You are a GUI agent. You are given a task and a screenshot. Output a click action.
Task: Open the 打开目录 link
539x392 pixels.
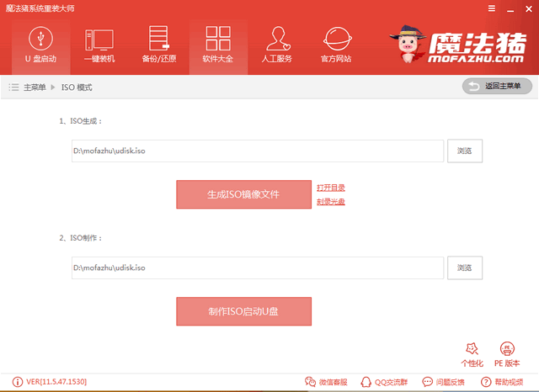331,187
